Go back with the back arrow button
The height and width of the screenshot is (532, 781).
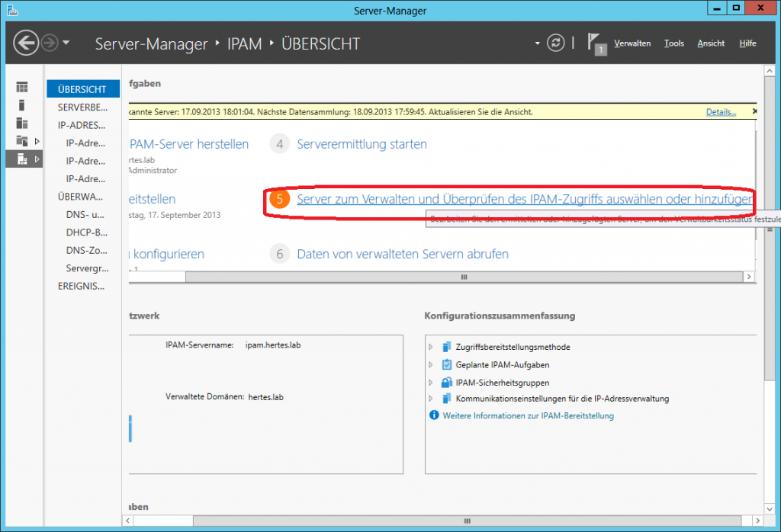pyautogui.click(x=26, y=43)
